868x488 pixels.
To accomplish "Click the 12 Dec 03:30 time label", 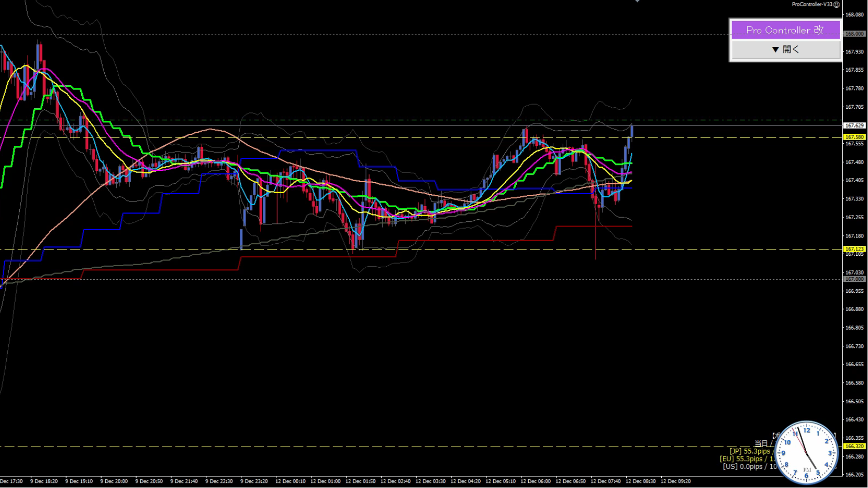I will coord(431,481).
